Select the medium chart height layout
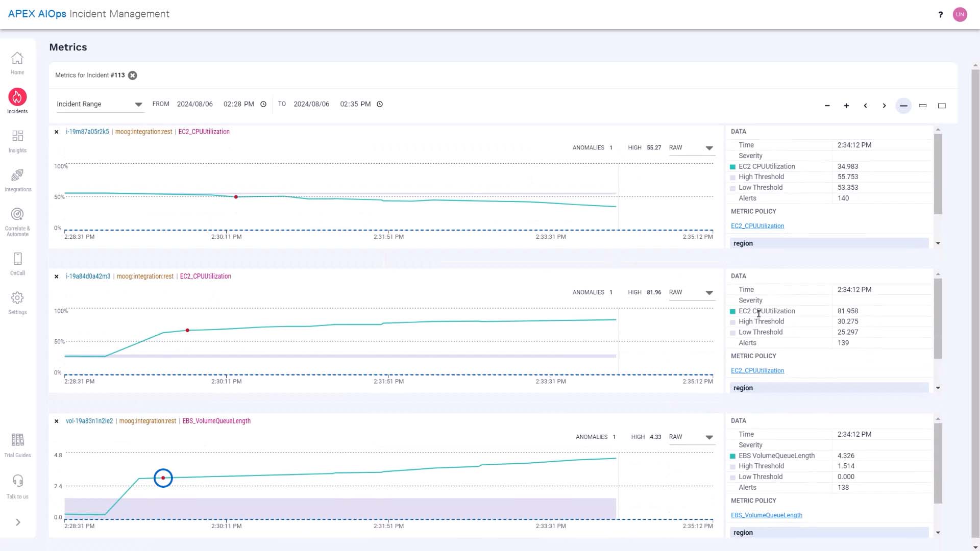The width and height of the screenshot is (980, 551). [x=923, y=106]
